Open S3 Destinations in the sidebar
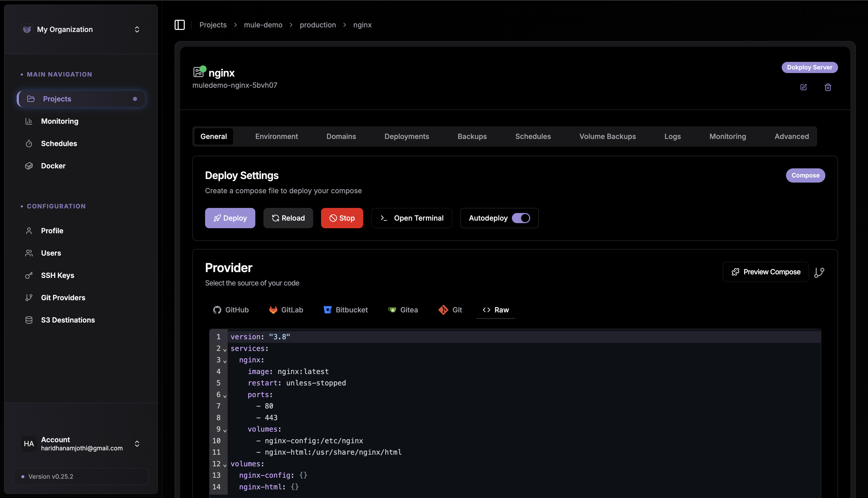The width and height of the screenshot is (868, 498). (x=81, y=320)
